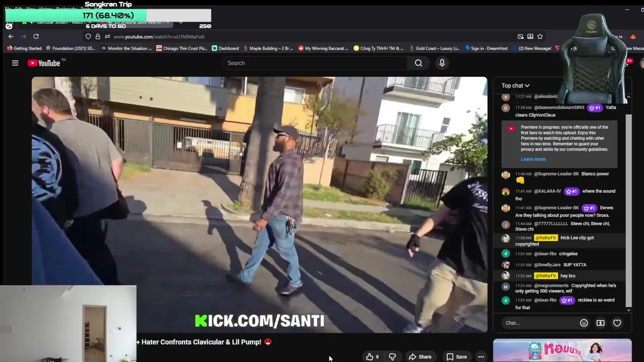Open the My Winning Baccarat bookmark
The width and height of the screenshot is (644, 362).
(x=323, y=48)
